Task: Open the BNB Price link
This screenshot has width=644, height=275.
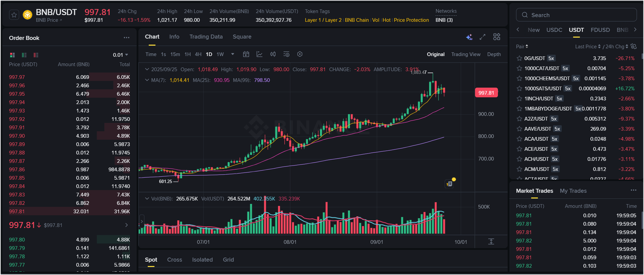Action: [49, 20]
